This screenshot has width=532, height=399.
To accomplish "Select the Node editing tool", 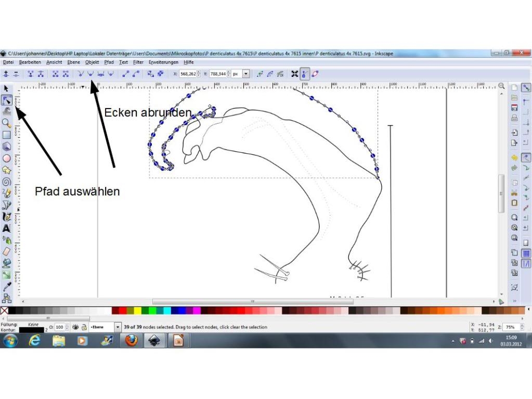I will pos(7,100).
